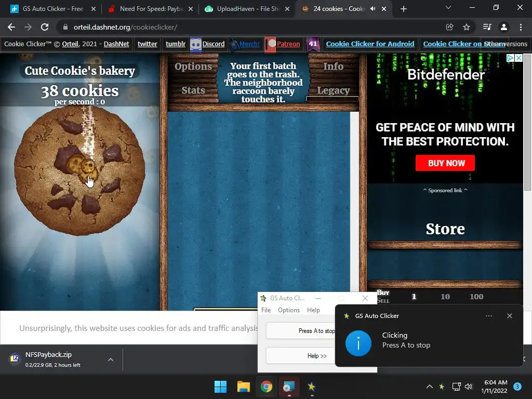Click the GS Auto Clicker star taskbar icon
The image size is (532, 399).
312,387
